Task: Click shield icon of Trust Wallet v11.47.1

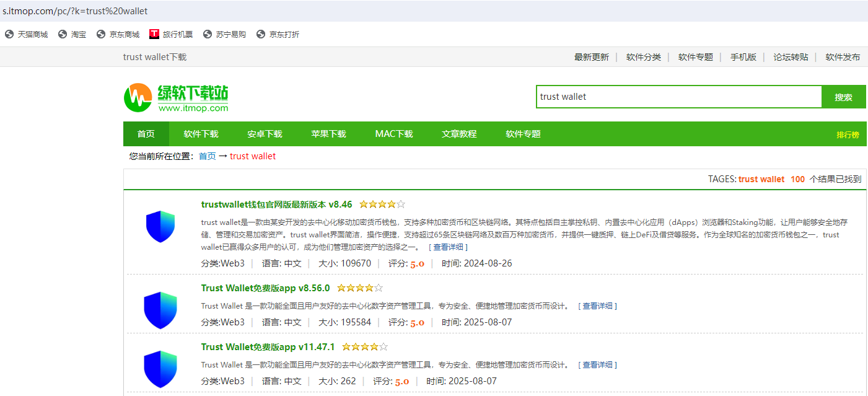Action: (x=160, y=369)
